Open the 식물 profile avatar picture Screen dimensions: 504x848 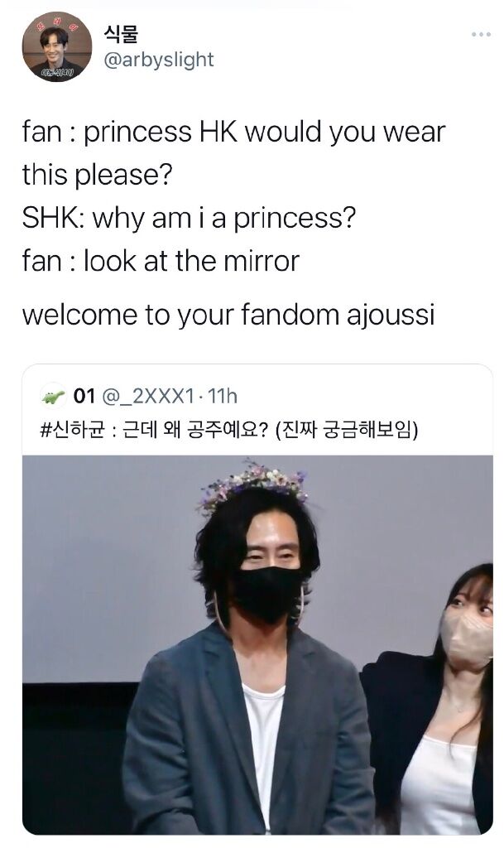click(x=57, y=46)
